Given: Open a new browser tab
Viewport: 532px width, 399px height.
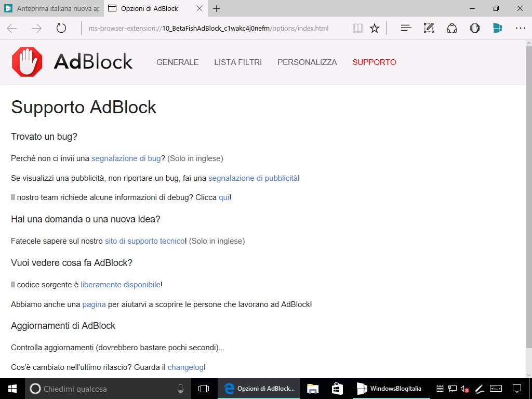Looking at the screenshot, I should pyautogui.click(x=216, y=8).
